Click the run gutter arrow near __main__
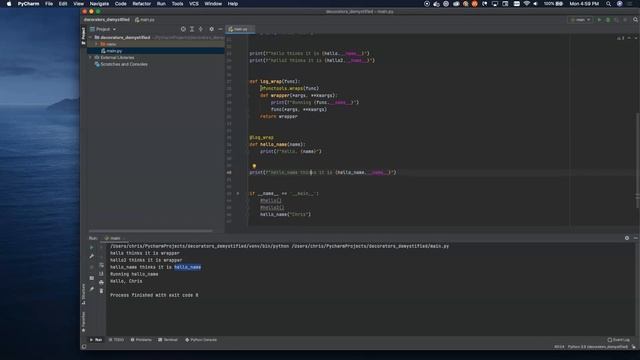Image resolution: width=640 pixels, height=360 pixels. pyautogui.click(x=238, y=193)
